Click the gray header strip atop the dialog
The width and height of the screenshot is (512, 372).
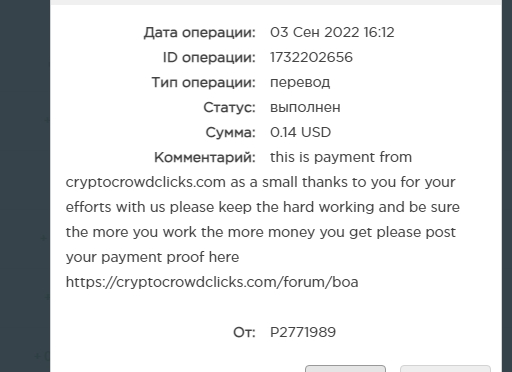276,2
